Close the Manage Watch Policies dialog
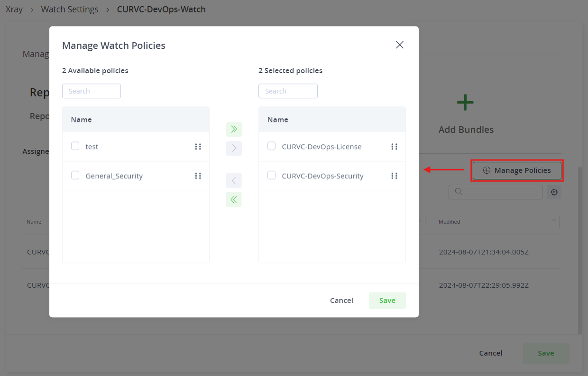The height and width of the screenshot is (376, 588). click(x=400, y=45)
